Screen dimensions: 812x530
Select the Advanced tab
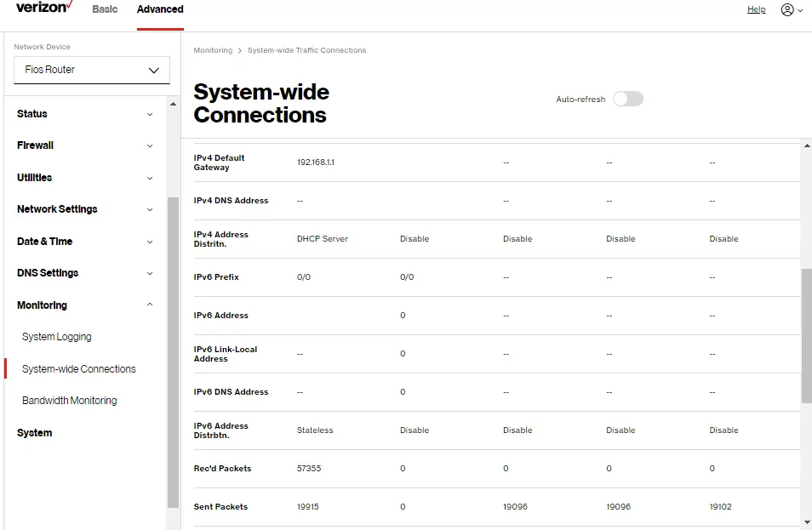pyautogui.click(x=159, y=10)
